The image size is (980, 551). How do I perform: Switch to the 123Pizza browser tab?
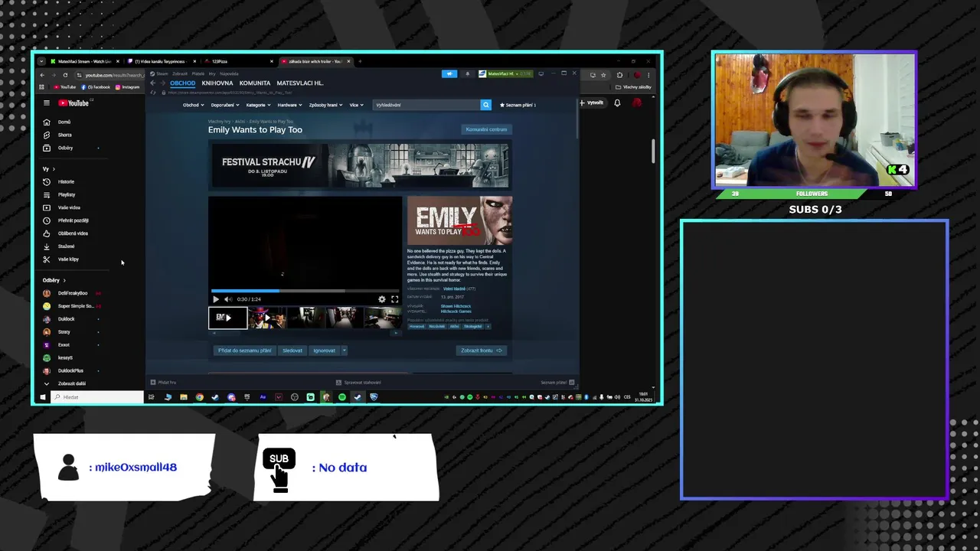237,61
